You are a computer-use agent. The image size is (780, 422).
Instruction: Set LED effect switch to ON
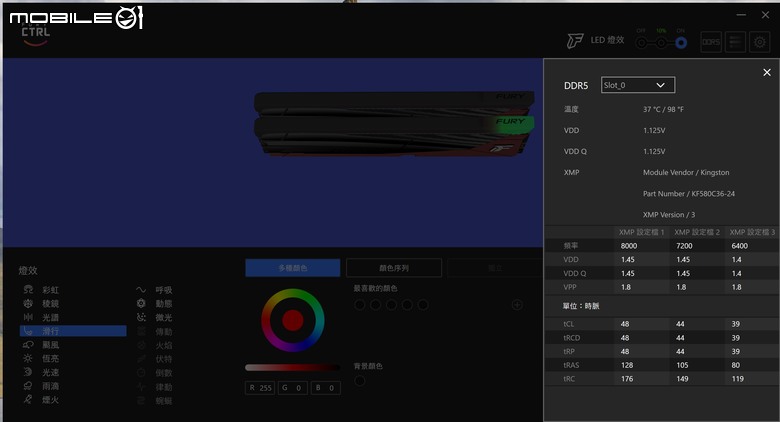(x=681, y=43)
